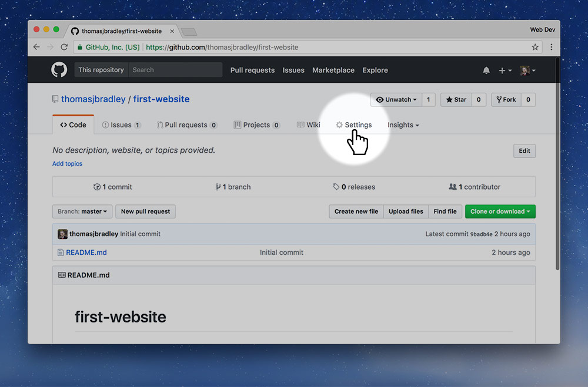The width and height of the screenshot is (588, 387).
Task: Open thomasjbradley owner link in title
Action: (93, 99)
